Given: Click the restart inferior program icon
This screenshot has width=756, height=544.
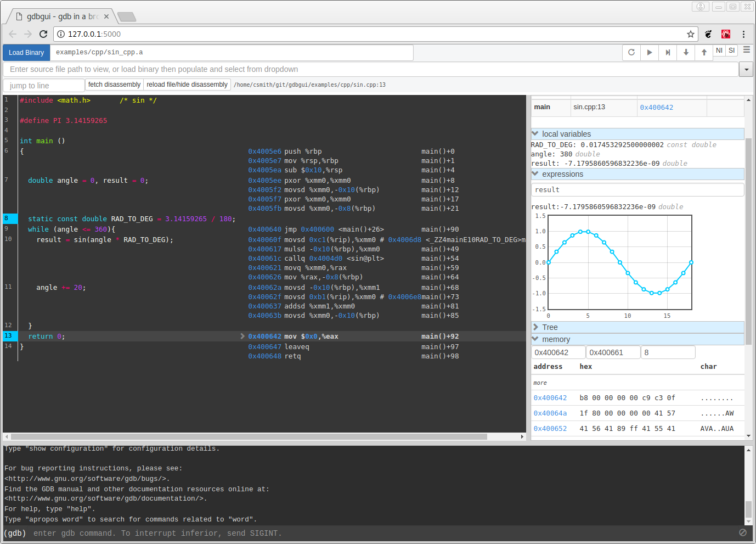Looking at the screenshot, I should tap(631, 52).
